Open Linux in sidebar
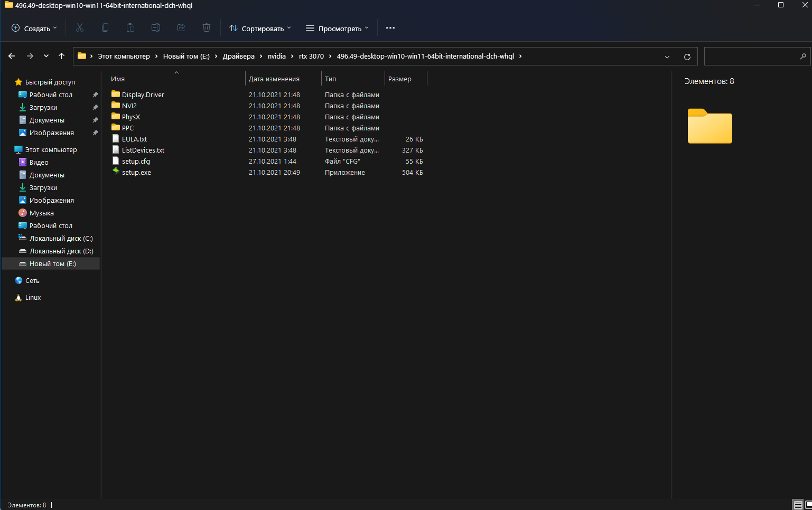Image resolution: width=812 pixels, height=510 pixels. tap(33, 297)
